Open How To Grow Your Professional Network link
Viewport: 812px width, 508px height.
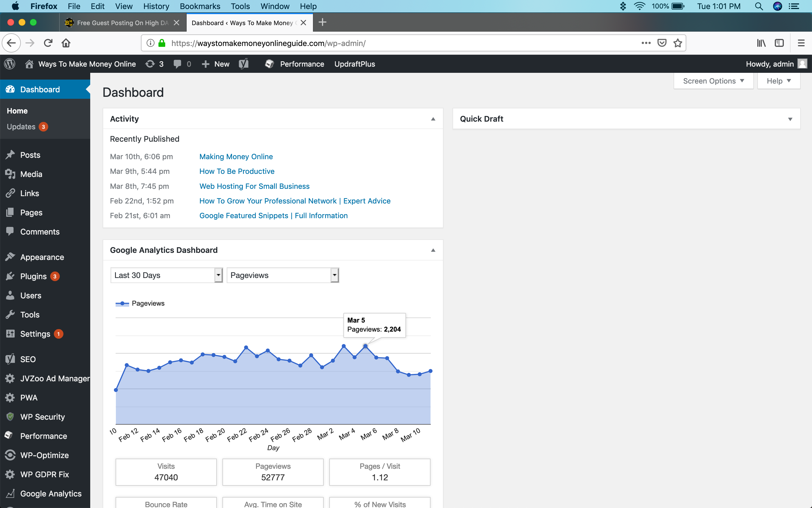click(x=295, y=201)
